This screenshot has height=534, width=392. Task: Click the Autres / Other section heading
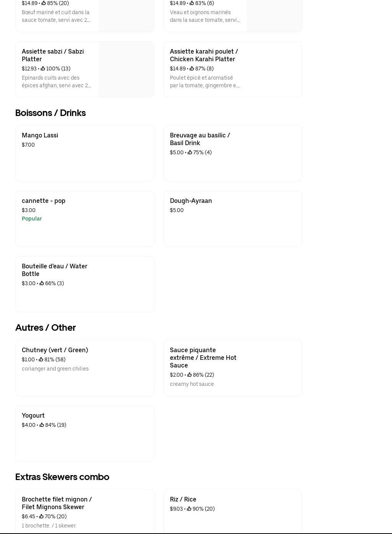point(46,328)
